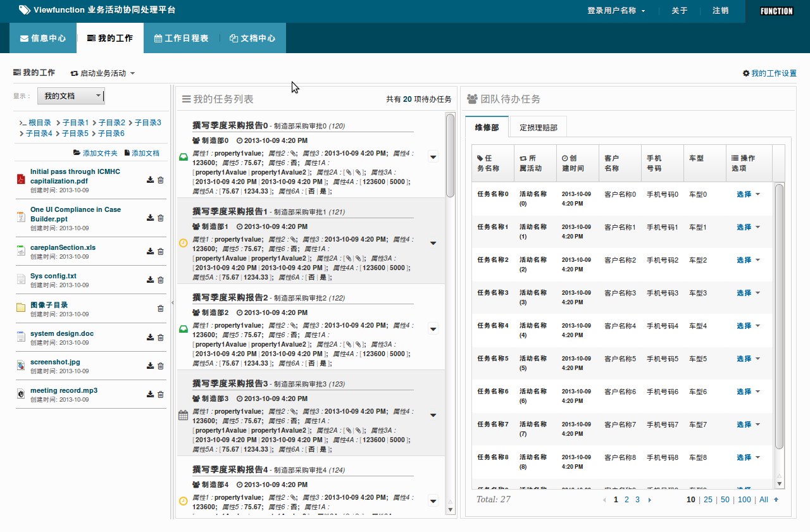Click the 注销 logout link
The image size is (810, 532).
click(720, 11)
